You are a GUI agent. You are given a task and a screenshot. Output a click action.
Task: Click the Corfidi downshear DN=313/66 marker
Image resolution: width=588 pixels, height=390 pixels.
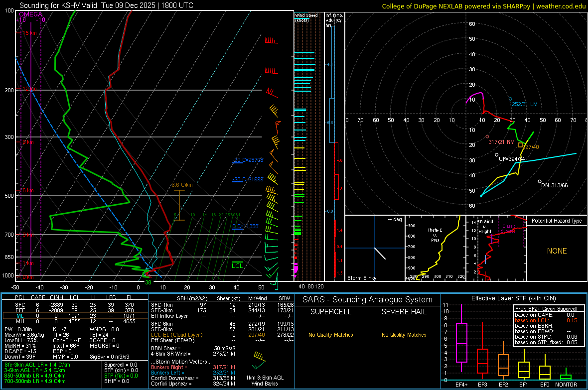(540, 181)
